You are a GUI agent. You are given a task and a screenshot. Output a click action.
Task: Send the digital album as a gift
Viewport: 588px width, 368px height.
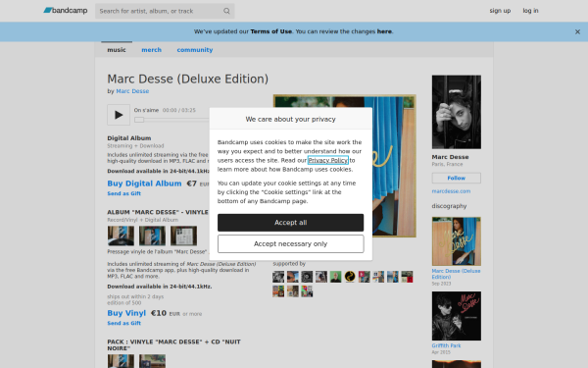123,193
